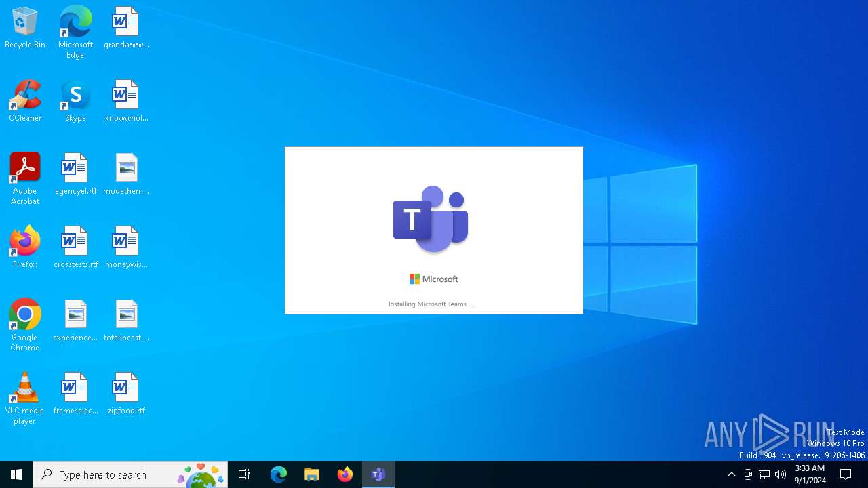Open the Windows Start menu
The image size is (868, 488).
point(16,474)
